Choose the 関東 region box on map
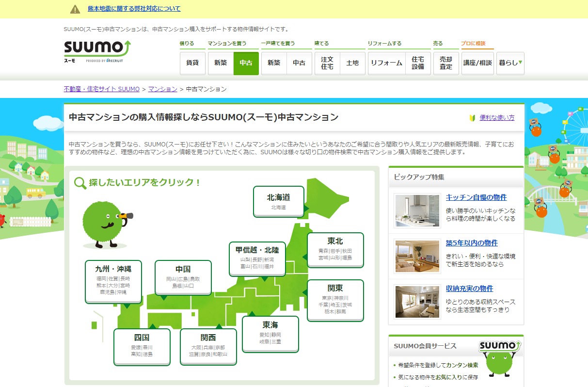 tap(335, 300)
